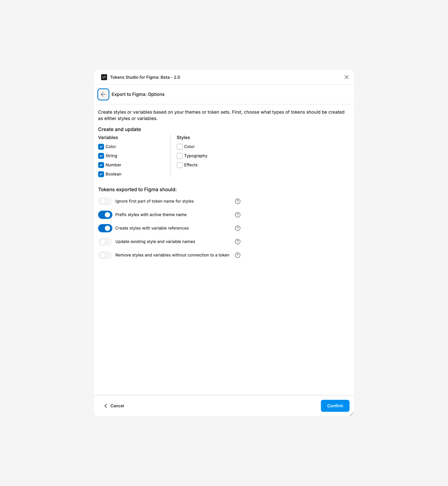Viewport: 448px width, 486px height.
Task: Click the back arrow beside Export to Figma
Action: (103, 94)
